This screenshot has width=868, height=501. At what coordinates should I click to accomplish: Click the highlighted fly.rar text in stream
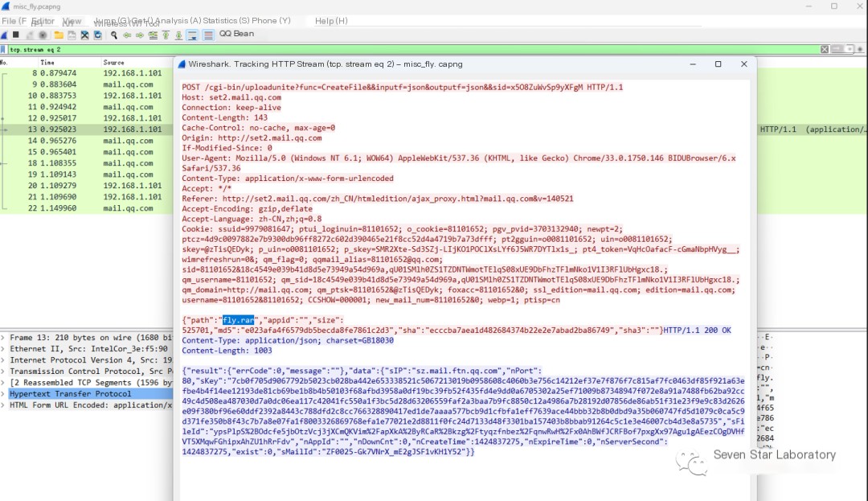coord(239,320)
